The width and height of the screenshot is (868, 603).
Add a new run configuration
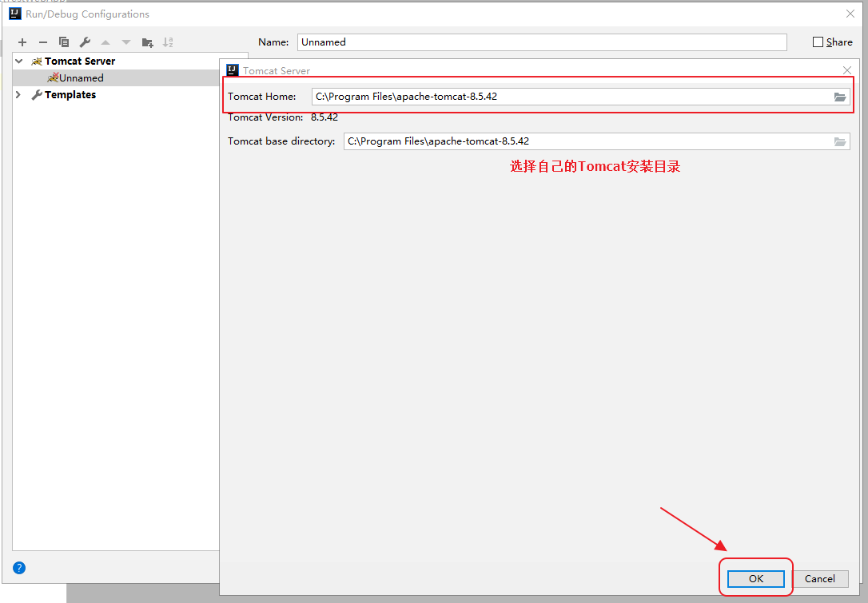[22, 42]
